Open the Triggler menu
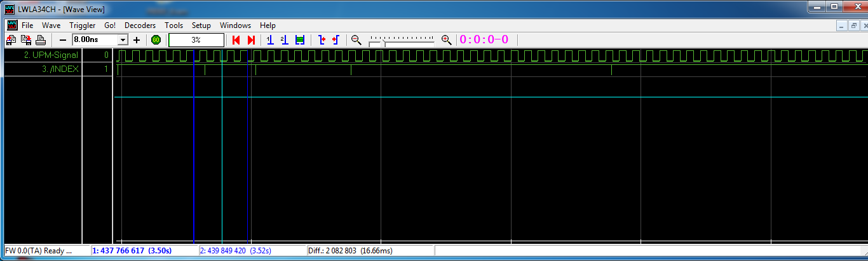 coord(83,25)
